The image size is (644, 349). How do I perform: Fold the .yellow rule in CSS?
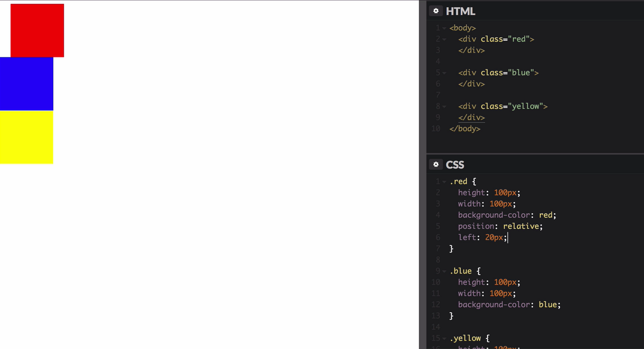pyautogui.click(x=444, y=338)
